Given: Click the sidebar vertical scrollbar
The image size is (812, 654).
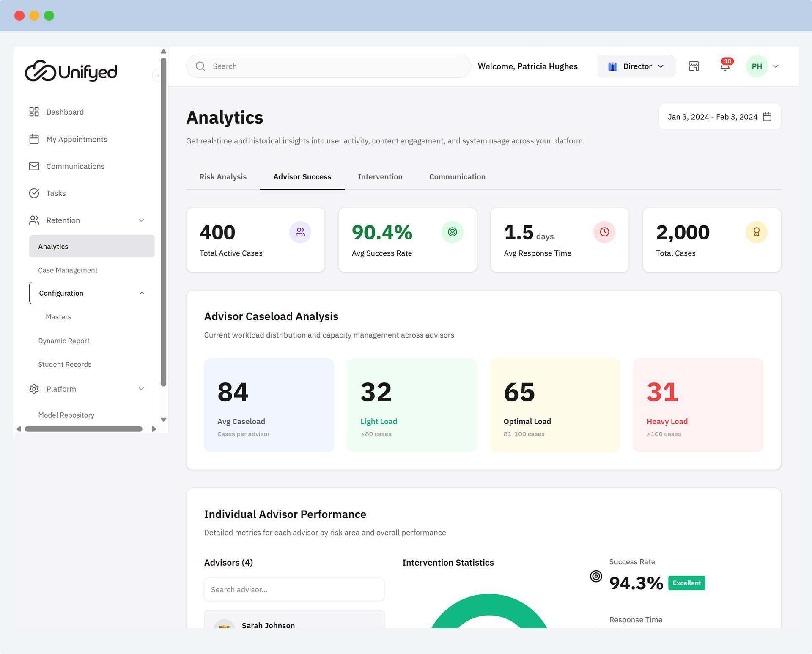Looking at the screenshot, I should coord(164,222).
